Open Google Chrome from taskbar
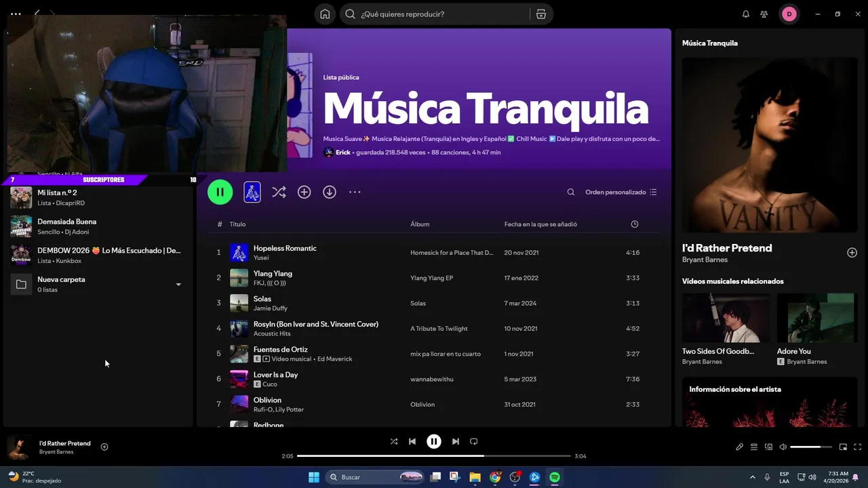This screenshot has width=868, height=488. [495, 477]
